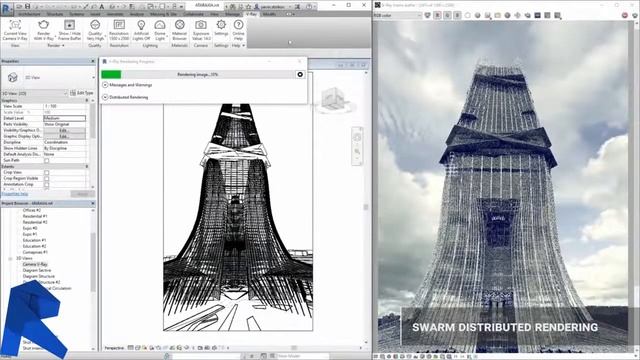Click the Dome Light icon
This screenshot has width=640, height=360.
tap(160, 25)
